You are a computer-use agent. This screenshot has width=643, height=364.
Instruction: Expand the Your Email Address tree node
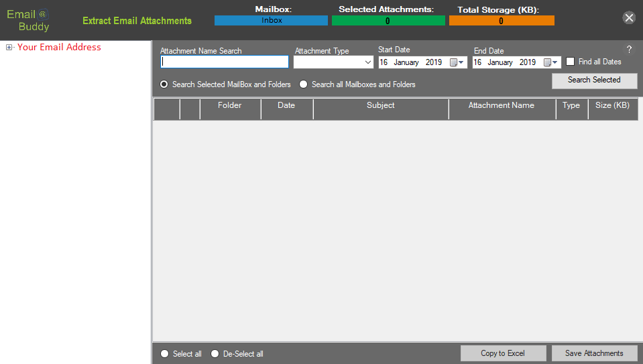tap(9, 48)
